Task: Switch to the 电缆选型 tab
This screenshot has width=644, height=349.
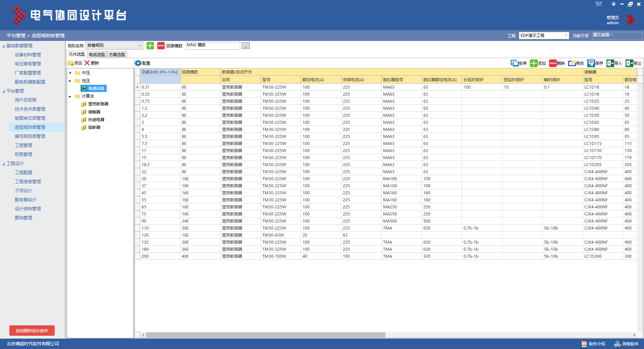Action: click(97, 54)
